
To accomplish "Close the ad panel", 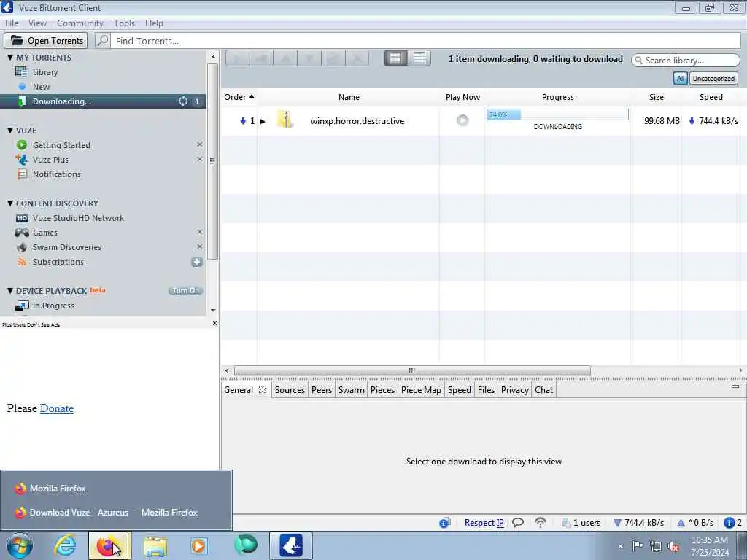I will pos(214,323).
